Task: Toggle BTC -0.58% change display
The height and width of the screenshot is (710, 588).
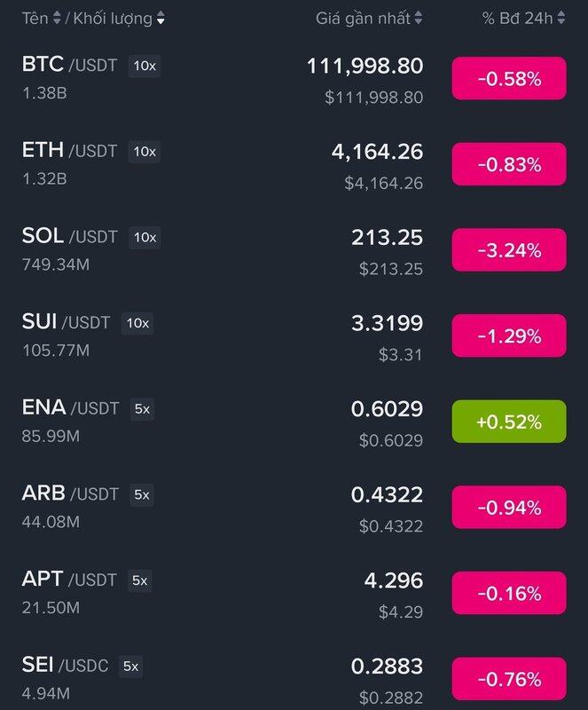Action: [x=509, y=78]
